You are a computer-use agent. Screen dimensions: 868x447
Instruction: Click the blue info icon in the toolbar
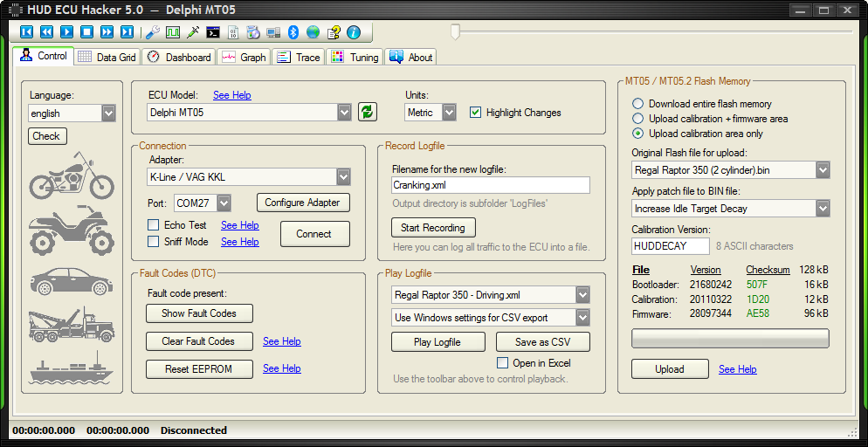pos(353,32)
